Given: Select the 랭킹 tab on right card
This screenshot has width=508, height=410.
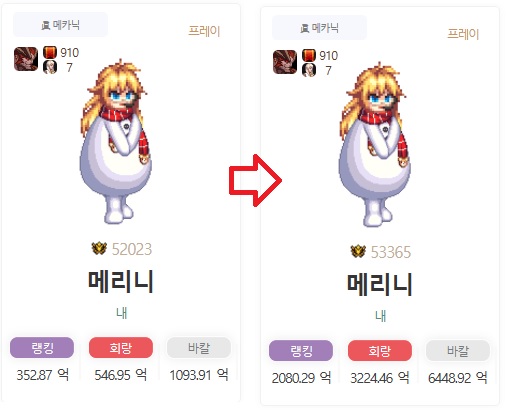Looking at the screenshot, I should [x=301, y=351].
